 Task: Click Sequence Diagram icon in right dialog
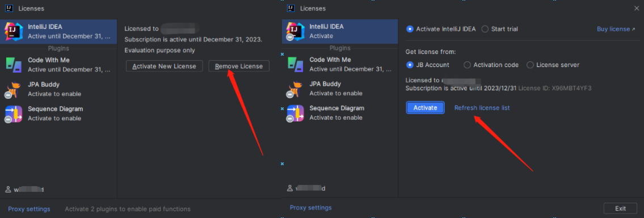295,114
